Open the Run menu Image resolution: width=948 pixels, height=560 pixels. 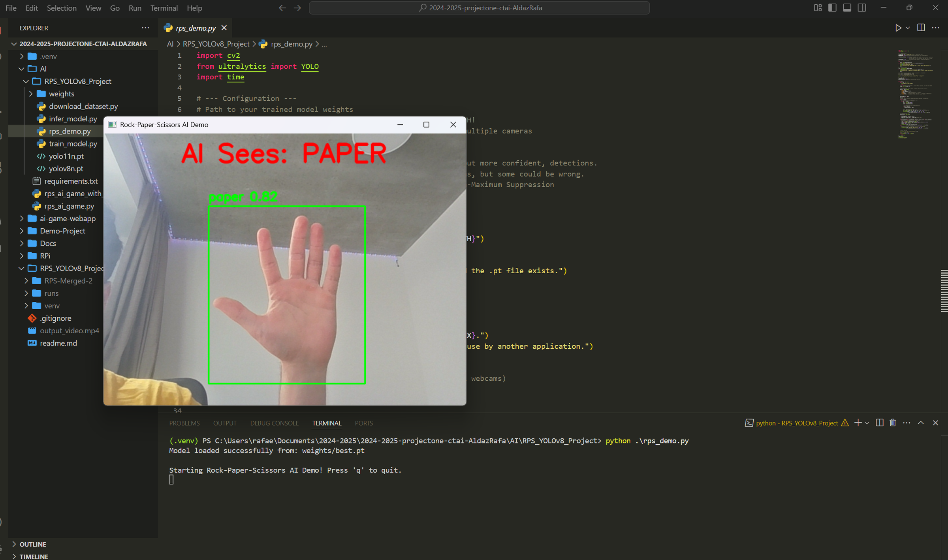coord(135,8)
